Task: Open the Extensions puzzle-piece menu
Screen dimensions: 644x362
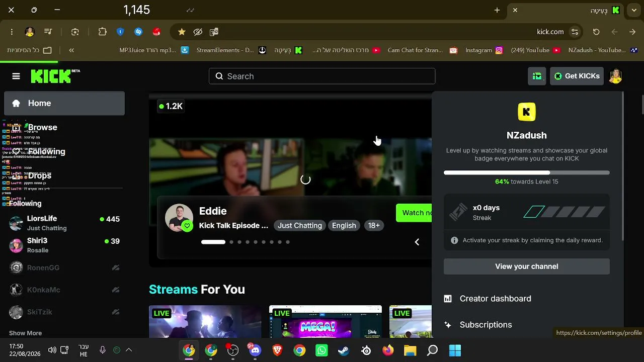Action: coord(103,32)
